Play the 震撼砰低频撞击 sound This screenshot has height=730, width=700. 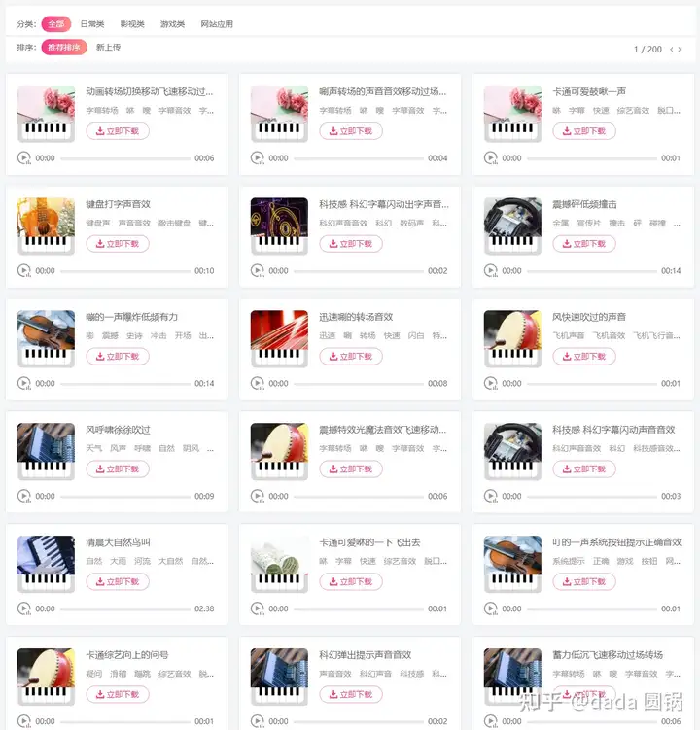(490, 270)
